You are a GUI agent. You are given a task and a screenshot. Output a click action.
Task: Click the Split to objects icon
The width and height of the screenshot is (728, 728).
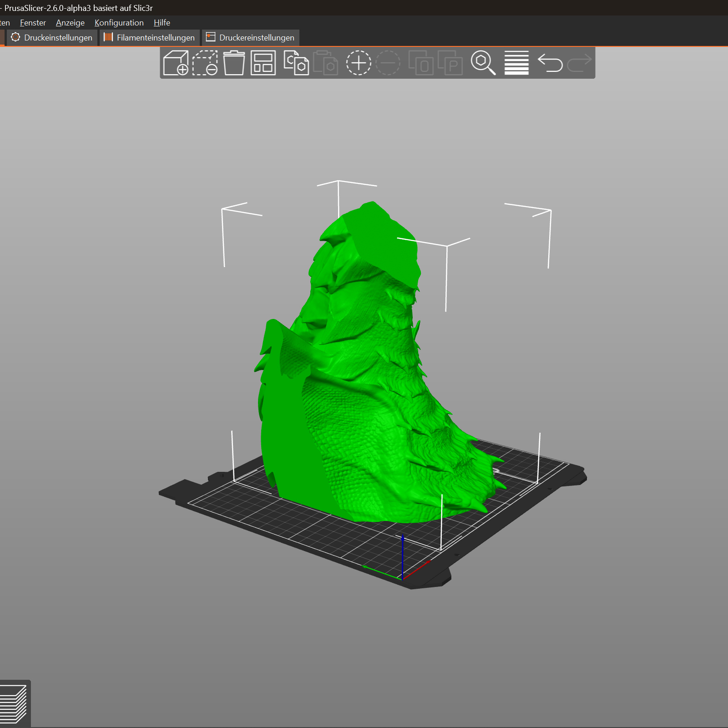pyautogui.click(x=421, y=63)
